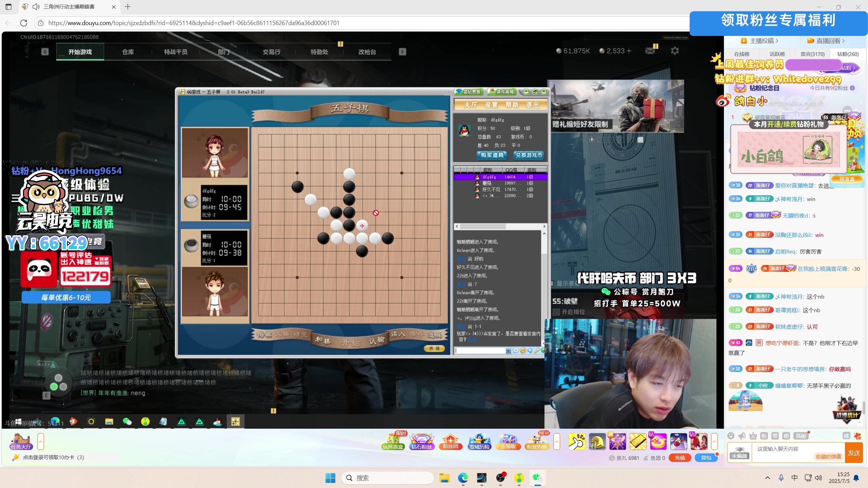Open the 粉丝钓鱼 fan fishing icon
The height and width of the screenshot is (488, 868).
click(x=537, y=441)
